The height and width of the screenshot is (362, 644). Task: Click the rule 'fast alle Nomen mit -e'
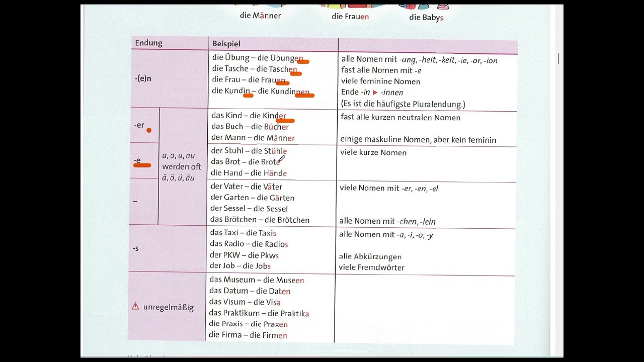[381, 71]
